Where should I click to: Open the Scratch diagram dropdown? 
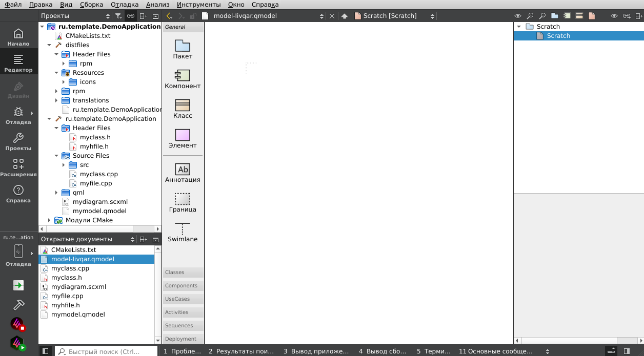pyautogui.click(x=432, y=16)
